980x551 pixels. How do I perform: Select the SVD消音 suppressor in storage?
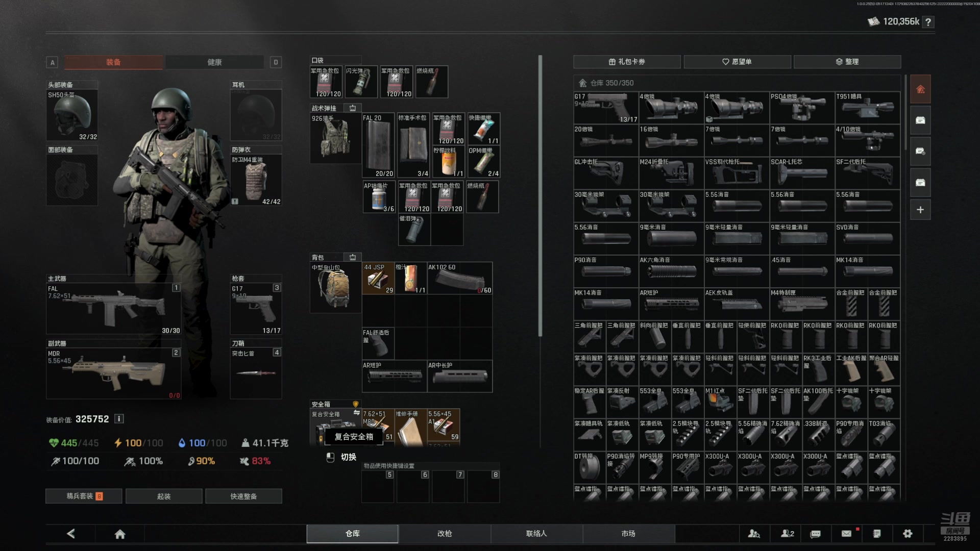pos(867,238)
